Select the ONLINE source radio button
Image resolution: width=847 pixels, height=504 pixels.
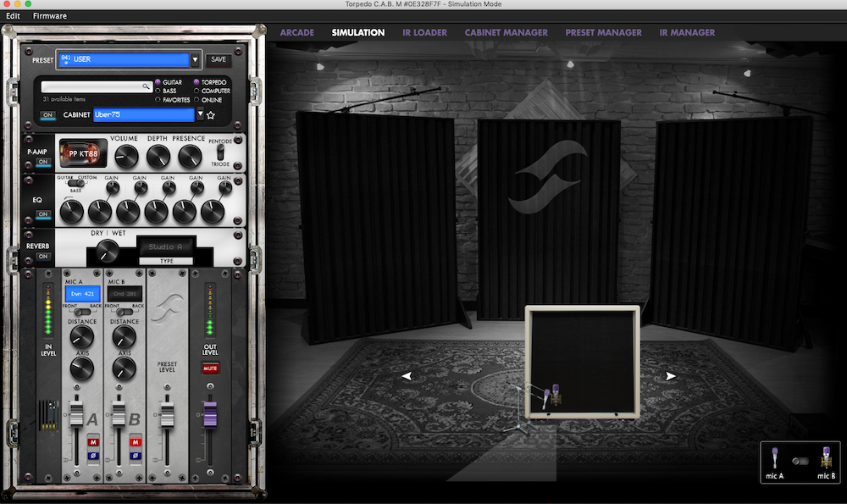[x=197, y=100]
